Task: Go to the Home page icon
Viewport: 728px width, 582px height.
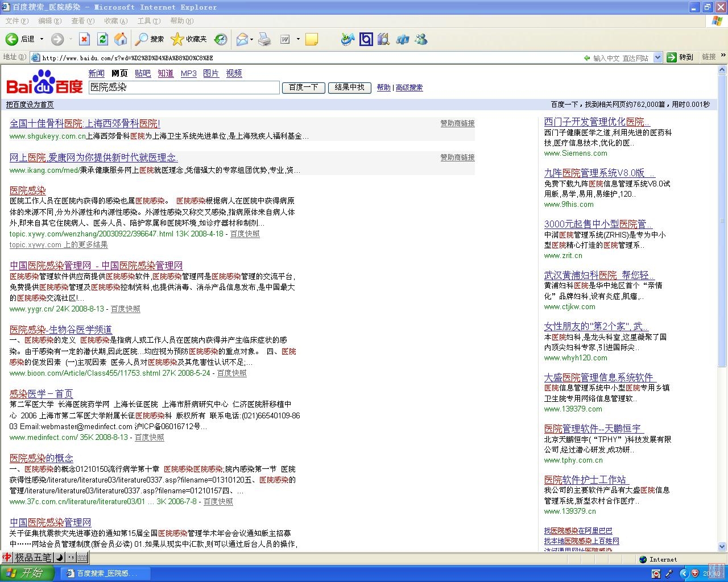Action: [x=121, y=39]
